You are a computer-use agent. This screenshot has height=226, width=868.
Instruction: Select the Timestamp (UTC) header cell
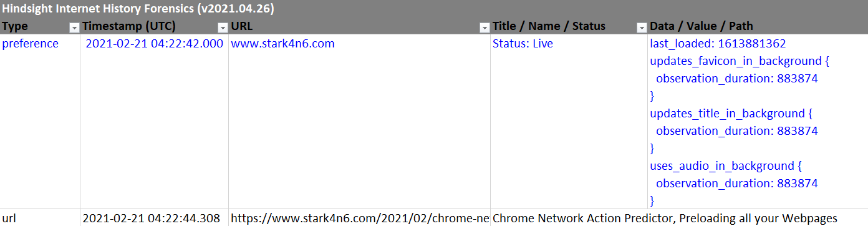pos(154,26)
